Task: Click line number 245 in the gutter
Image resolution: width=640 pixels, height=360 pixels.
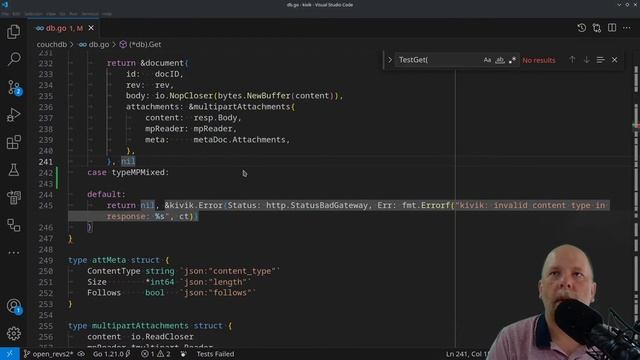Action: [46, 205]
